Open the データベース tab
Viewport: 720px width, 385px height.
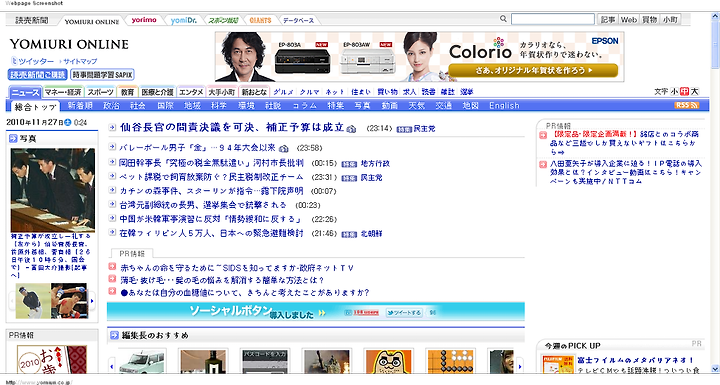click(x=298, y=20)
